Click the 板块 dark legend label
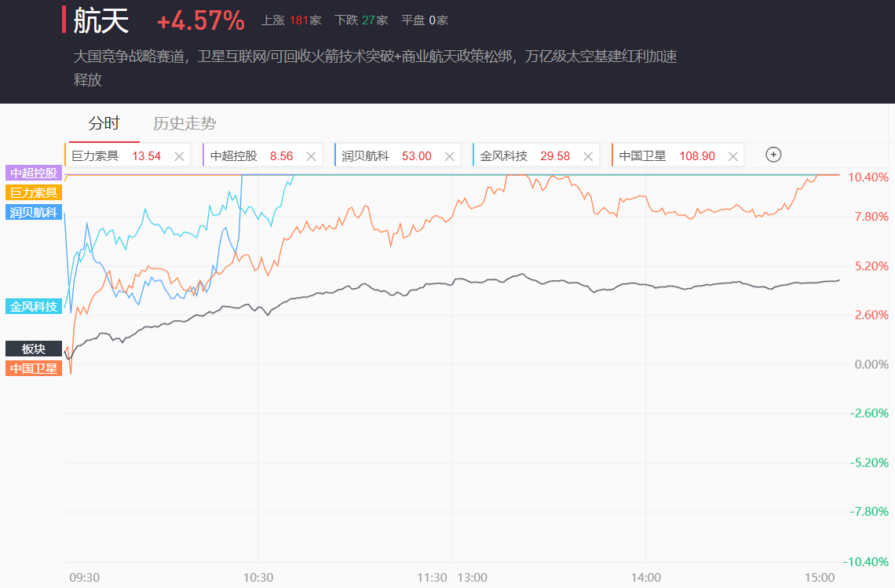The height and width of the screenshot is (588, 895). pyautogui.click(x=34, y=349)
